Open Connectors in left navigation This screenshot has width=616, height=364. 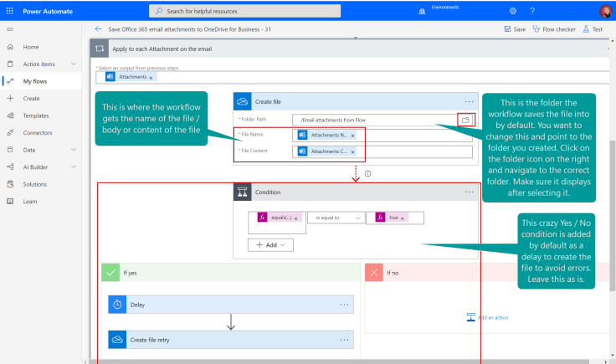36,133
